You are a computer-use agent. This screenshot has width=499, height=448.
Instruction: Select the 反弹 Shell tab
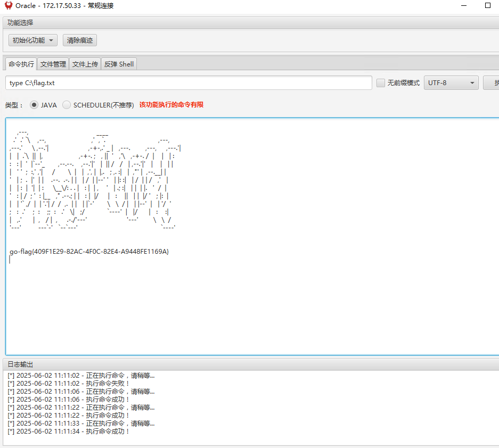(x=119, y=64)
